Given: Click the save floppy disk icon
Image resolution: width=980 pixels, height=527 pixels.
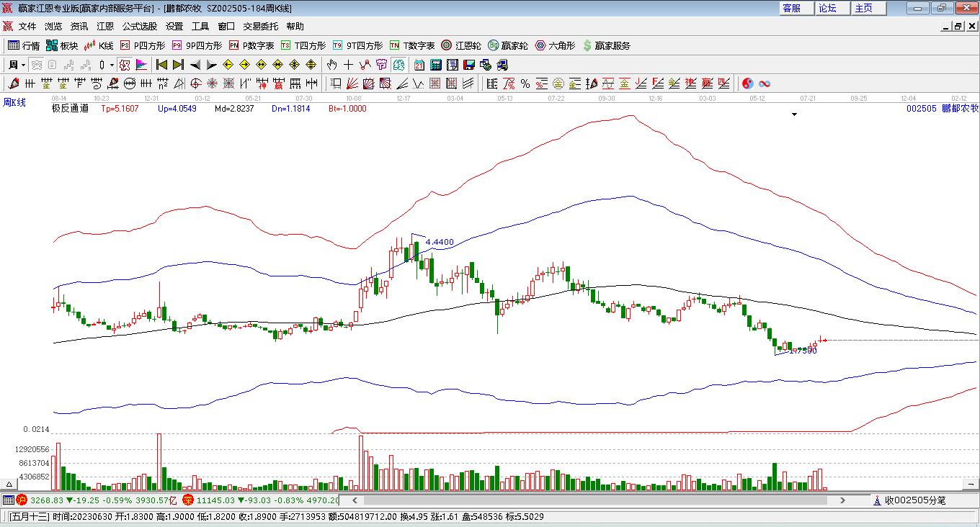Looking at the screenshot, I should pyautogui.click(x=468, y=65).
